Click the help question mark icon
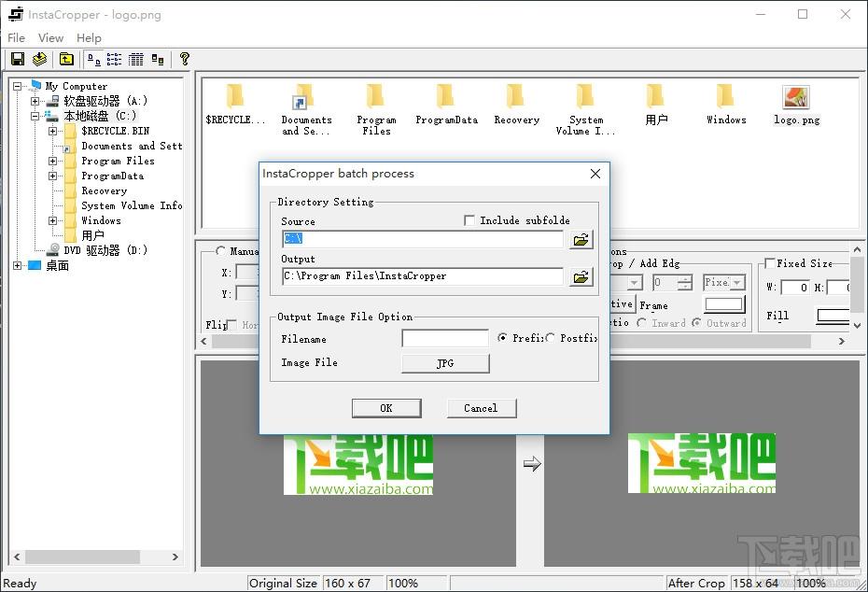Screen dimensions: 868x592 coord(185,59)
